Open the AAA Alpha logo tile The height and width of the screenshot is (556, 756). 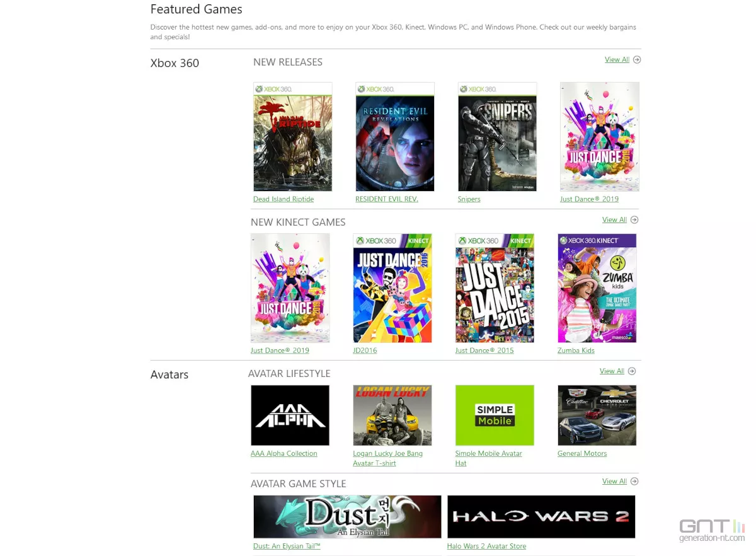(290, 415)
